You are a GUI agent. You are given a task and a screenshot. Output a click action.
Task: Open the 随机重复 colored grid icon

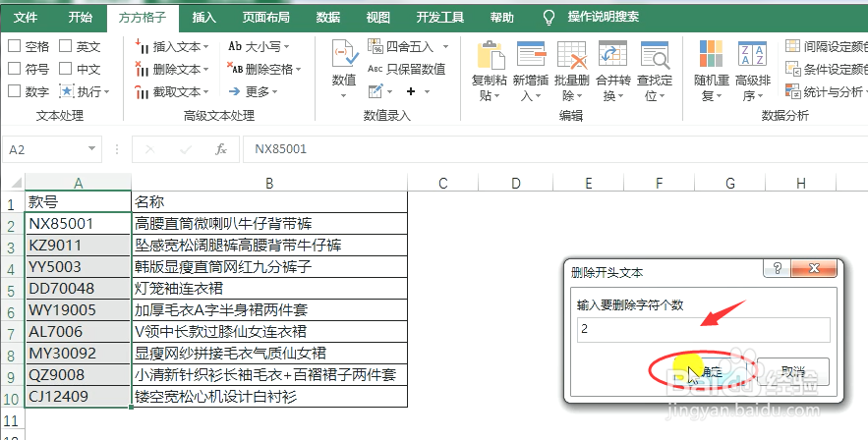[x=712, y=54]
